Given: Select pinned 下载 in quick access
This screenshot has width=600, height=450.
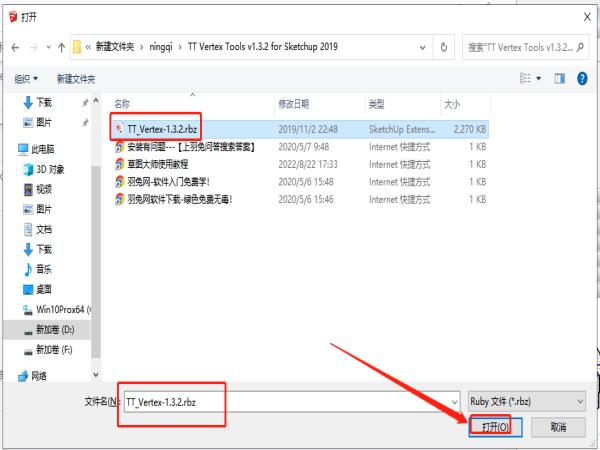Looking at the screenshot, I should pyautogui.click(x=38, y=103).
